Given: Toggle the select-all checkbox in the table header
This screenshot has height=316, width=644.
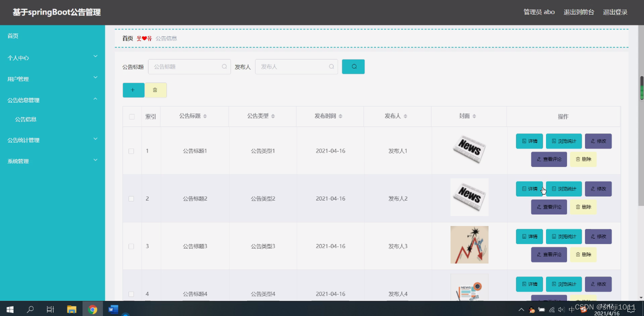Looking at the screenshot, I should point(131,115).
